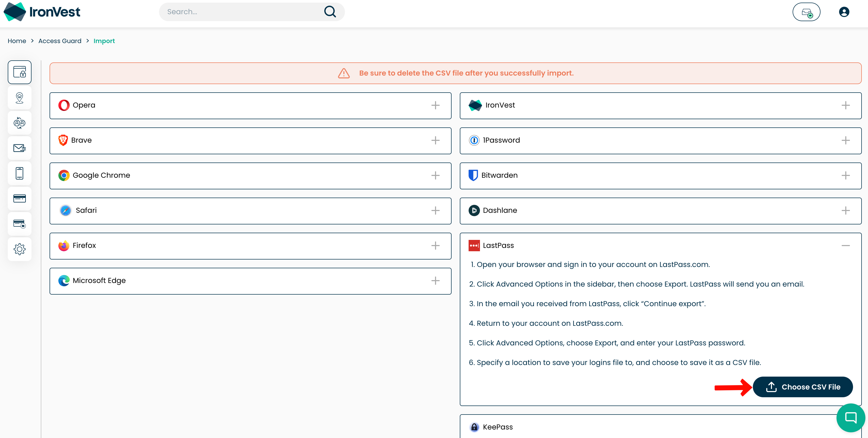
Task: Collapse the LastPass import section
Action: point(846,245)
